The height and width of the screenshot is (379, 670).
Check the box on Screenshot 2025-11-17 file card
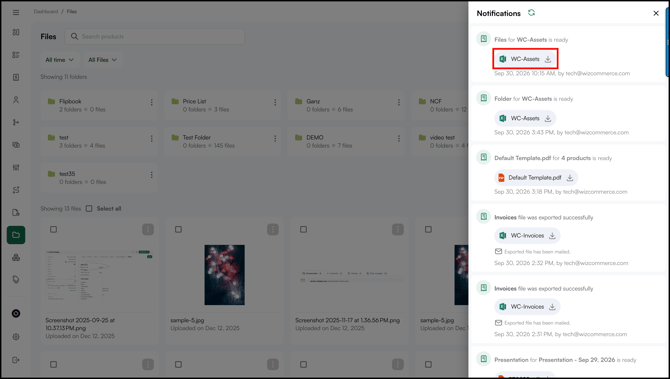[x=303, y=229]
